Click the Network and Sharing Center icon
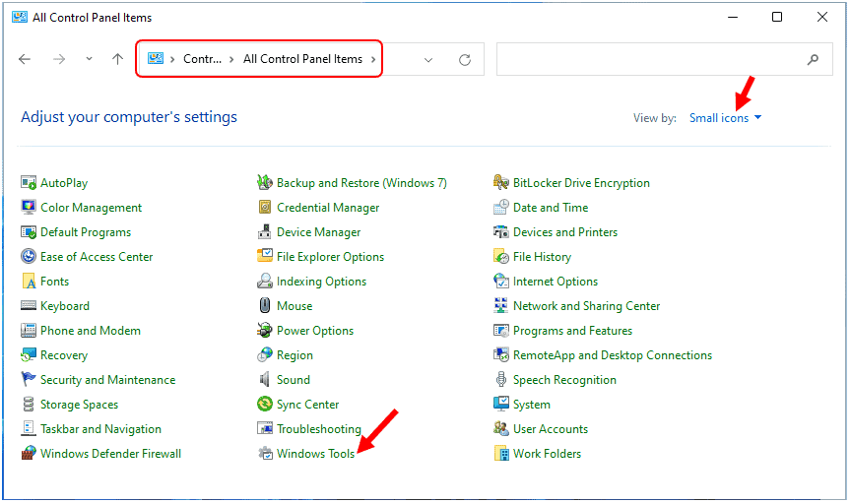The image size is (851, 504). (x=501, y=305)
